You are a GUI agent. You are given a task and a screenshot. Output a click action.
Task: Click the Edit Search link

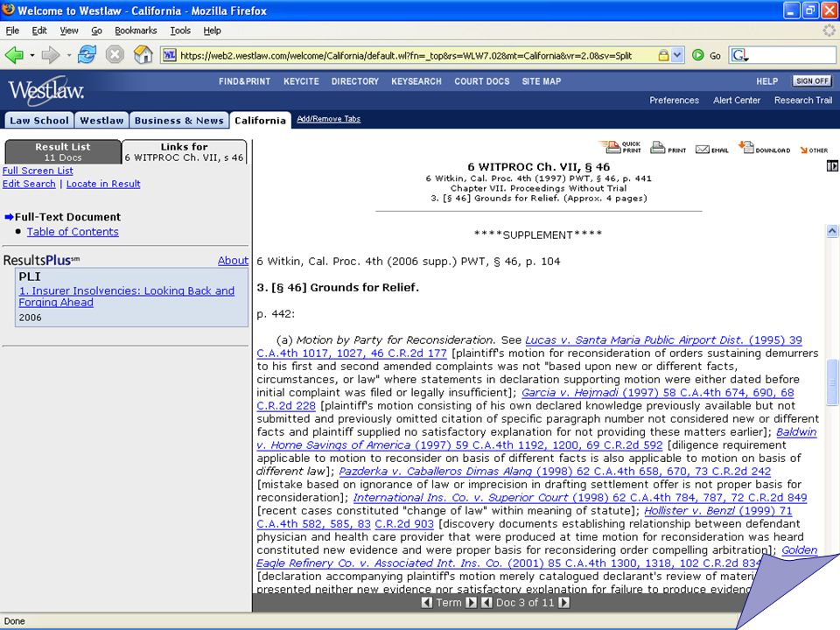[x=29, y=184]
